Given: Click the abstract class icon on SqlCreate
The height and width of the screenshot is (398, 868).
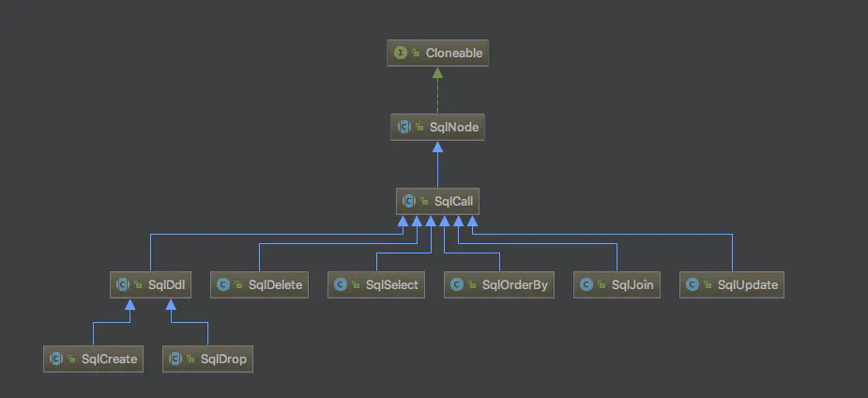Looking at the screenshot, I should 56,359.
